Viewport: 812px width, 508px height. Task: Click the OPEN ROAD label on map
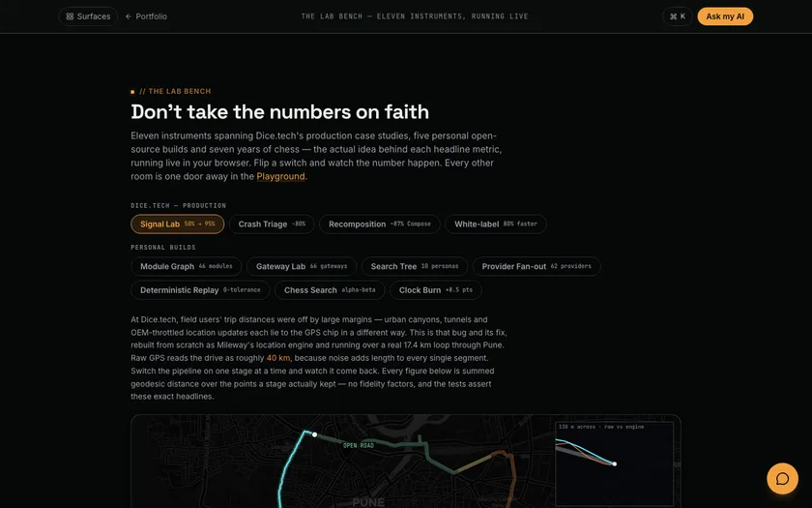click(359, 445)
